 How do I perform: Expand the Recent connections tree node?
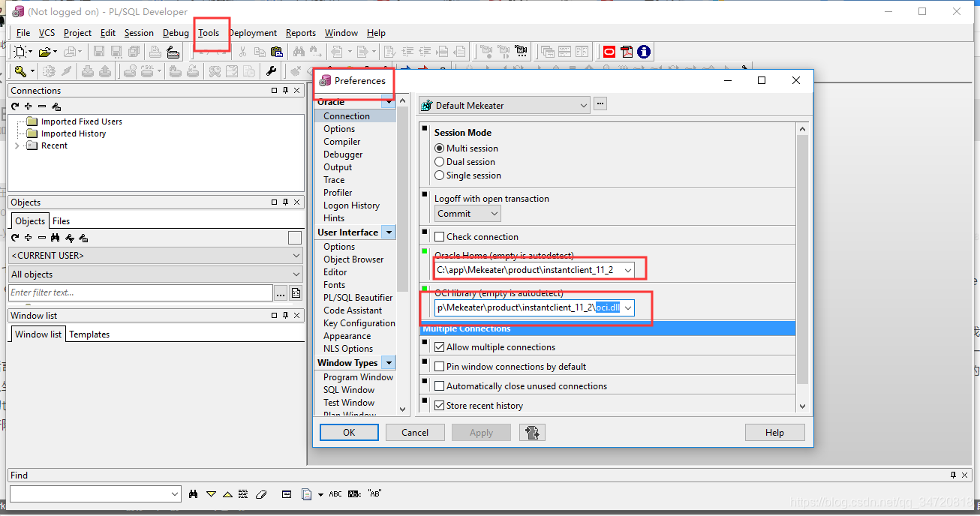pos(17,145)
